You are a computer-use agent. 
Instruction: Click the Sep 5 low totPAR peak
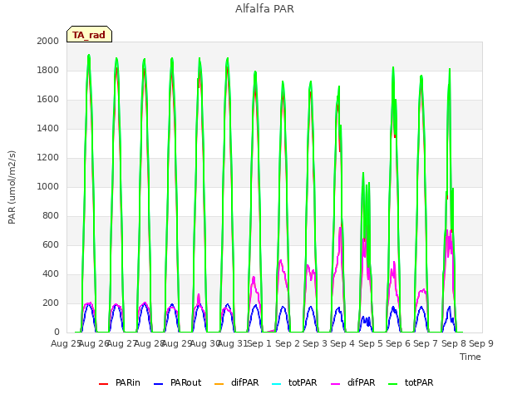click(363, 174)
